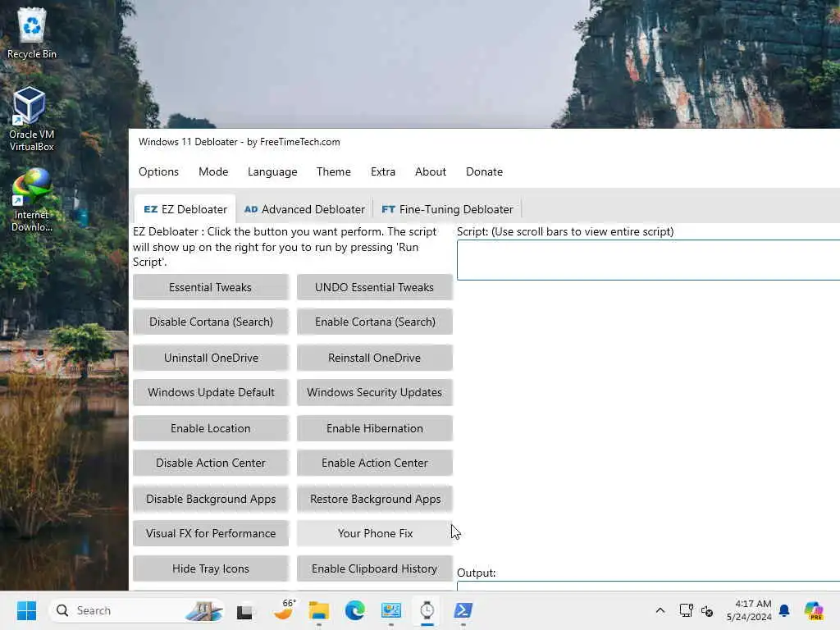Click the Hide Tray Icons button
840x630 pixels.
(211, 568)
